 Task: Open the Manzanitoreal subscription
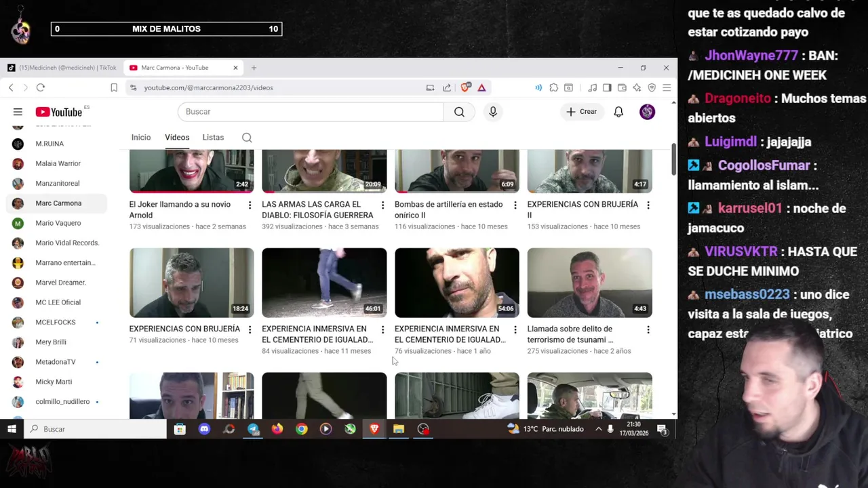coord(58,183)
